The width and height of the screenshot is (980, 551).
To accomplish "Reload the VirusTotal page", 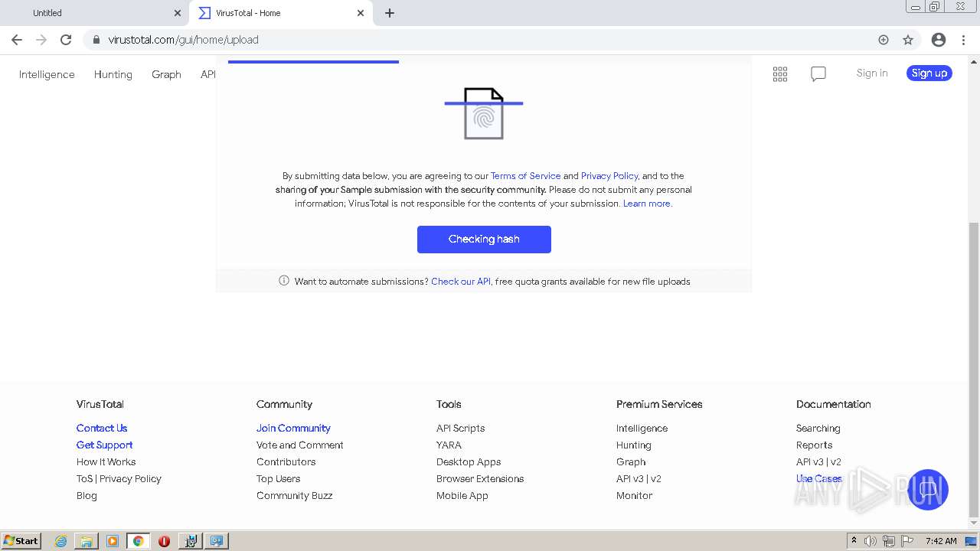I will (66, 40).
